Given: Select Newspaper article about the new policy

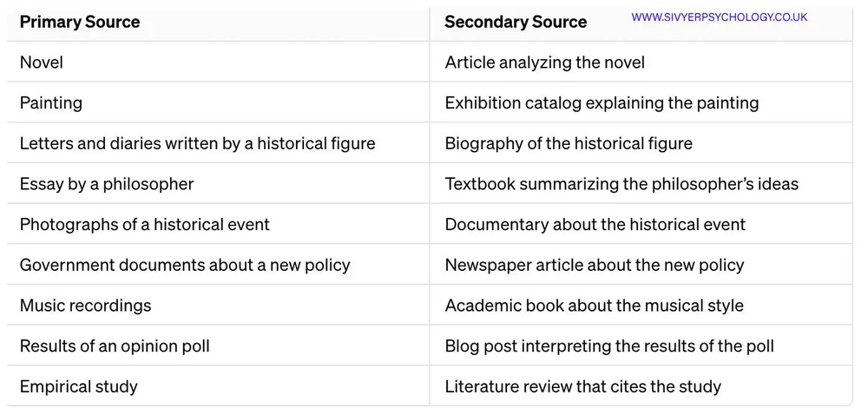Looking at the screenshot, I should [595, 265].
